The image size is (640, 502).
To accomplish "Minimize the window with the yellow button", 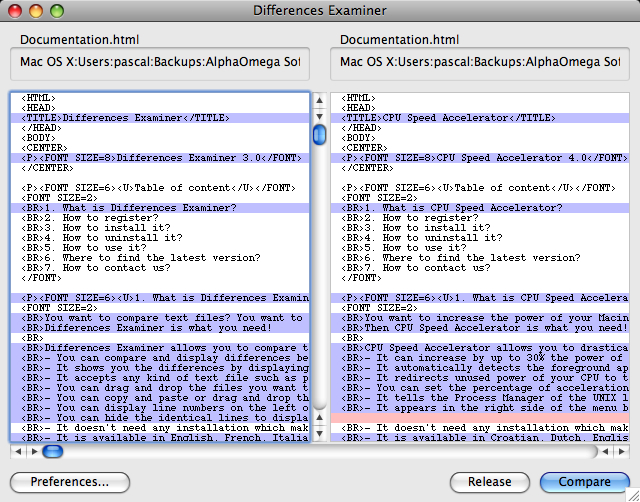I will click(x=36, y=11).
